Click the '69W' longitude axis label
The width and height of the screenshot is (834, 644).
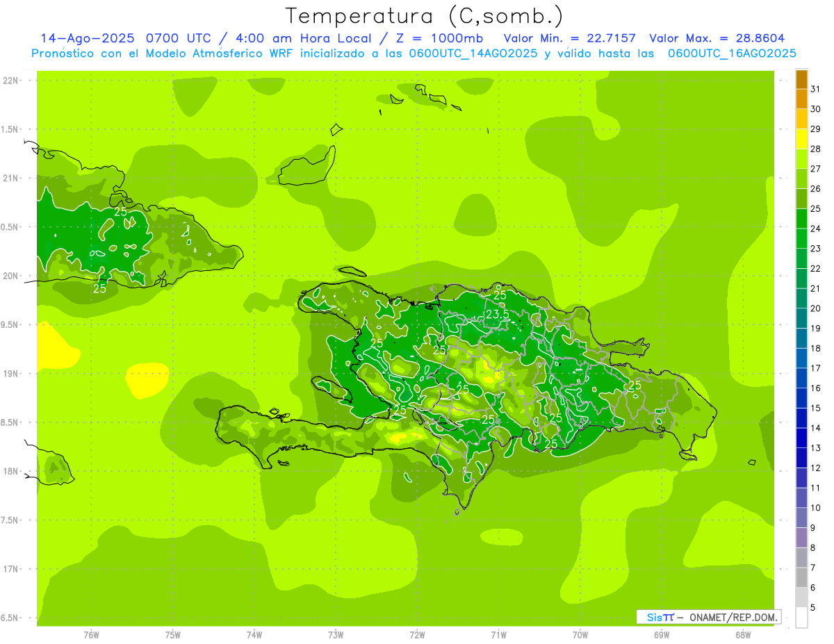[x=662, y=635]
